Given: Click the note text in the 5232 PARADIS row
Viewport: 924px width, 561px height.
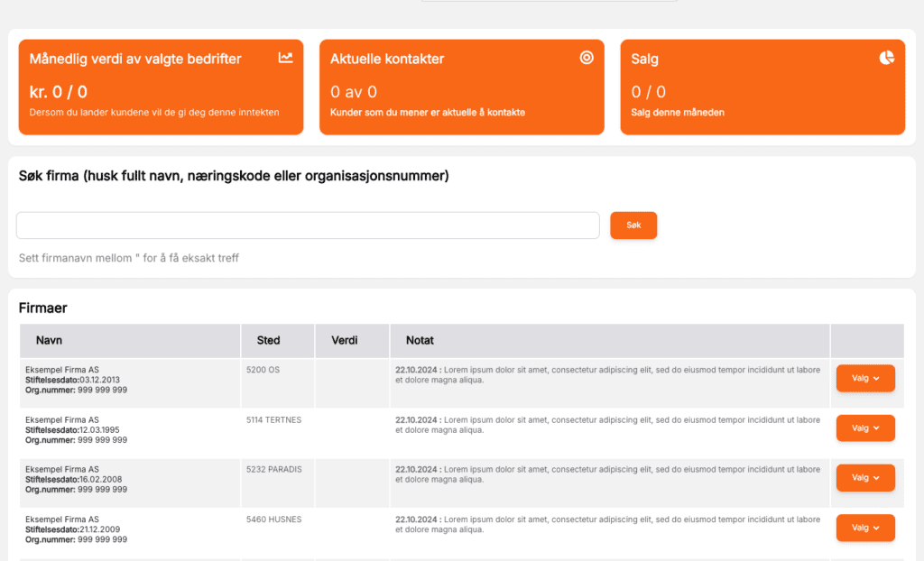Looking at the screenshot, I should pos(607,474).
